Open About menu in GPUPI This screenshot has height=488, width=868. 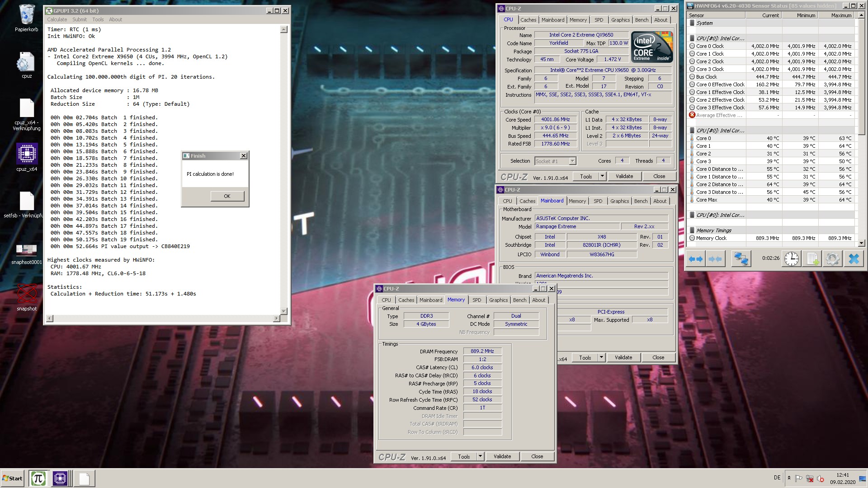(x=115, y=19)
